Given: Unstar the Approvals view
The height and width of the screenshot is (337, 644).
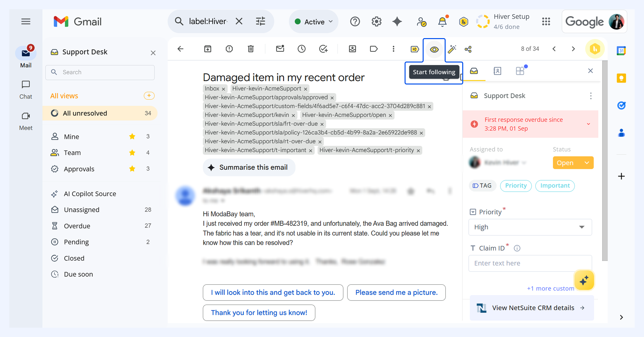Looking at the screenshot, I should click(x=132, y=169).
